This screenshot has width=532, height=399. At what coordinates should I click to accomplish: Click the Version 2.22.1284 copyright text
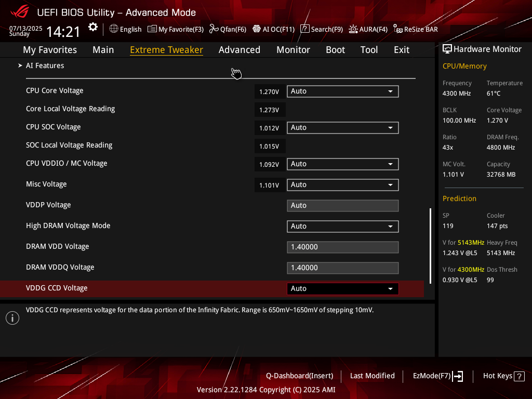(x=266, y=390)
